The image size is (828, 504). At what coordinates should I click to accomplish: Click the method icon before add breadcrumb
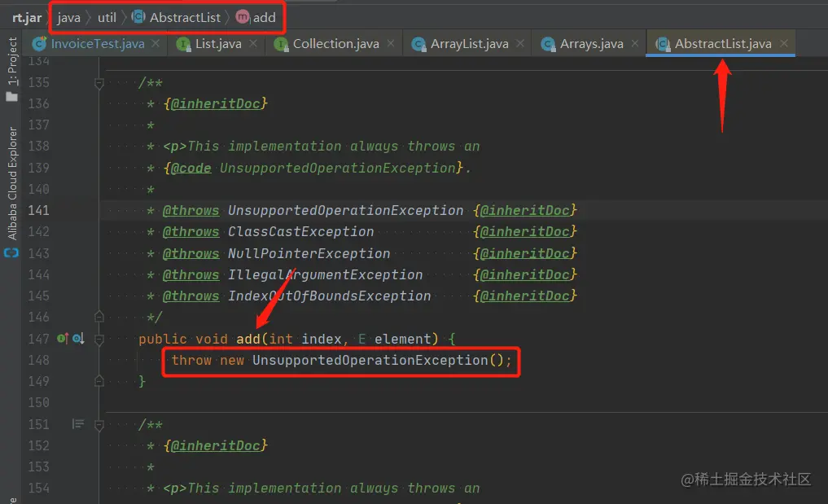[x=243, y=17]
